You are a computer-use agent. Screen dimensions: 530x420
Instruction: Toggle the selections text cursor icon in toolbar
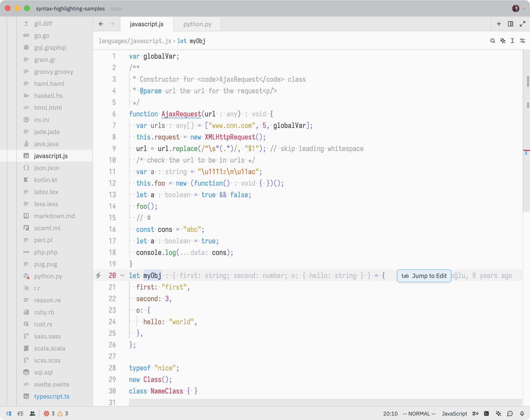click(x=512, y=41)
